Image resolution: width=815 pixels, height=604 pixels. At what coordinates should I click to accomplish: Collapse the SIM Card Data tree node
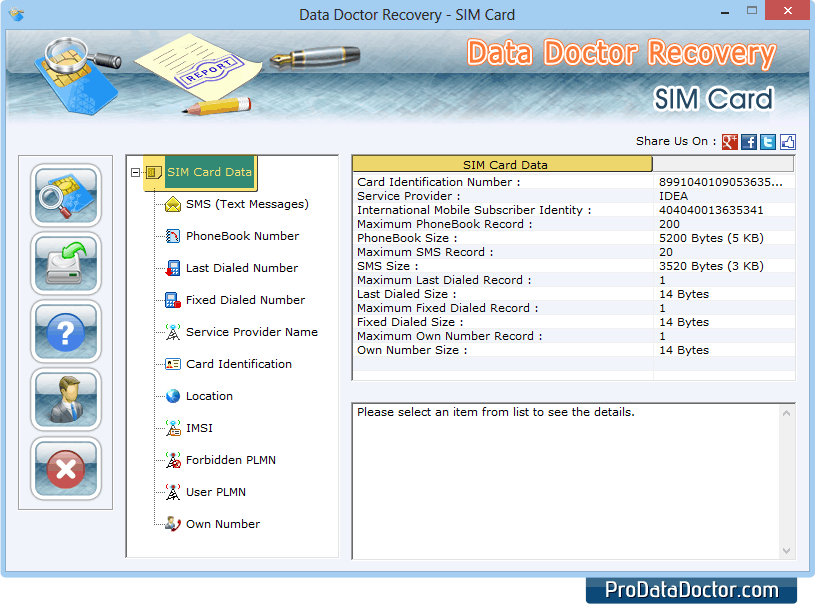pyautogui.click(x=135, y=172)
